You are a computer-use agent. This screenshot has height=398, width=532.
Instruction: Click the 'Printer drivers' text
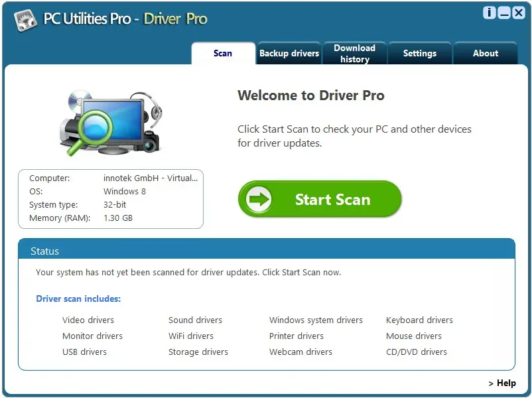point(297,336)
